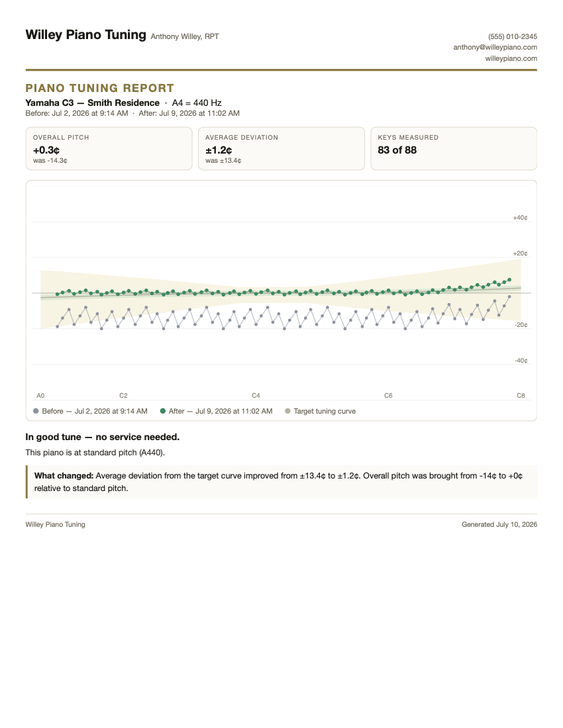Image resolution: width=563 pixels, height=728 pixels.
Task: Click the Generated July 10, 2026 footer
Action: pyautogui.click(x=499, y=525)
